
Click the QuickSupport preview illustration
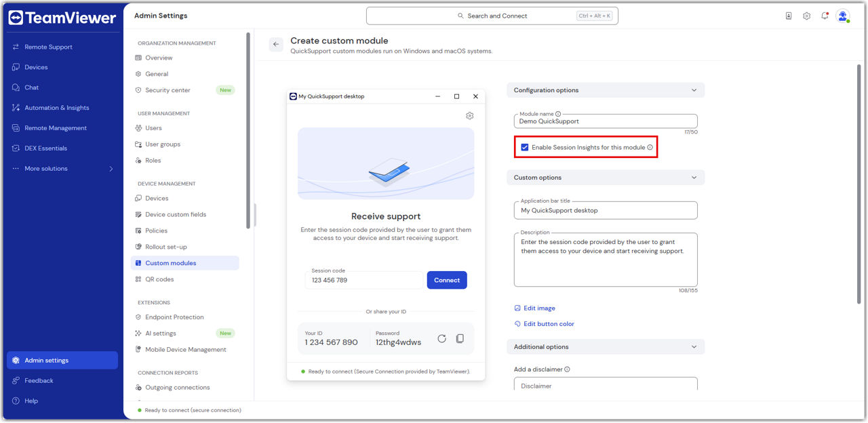point(386,163)
